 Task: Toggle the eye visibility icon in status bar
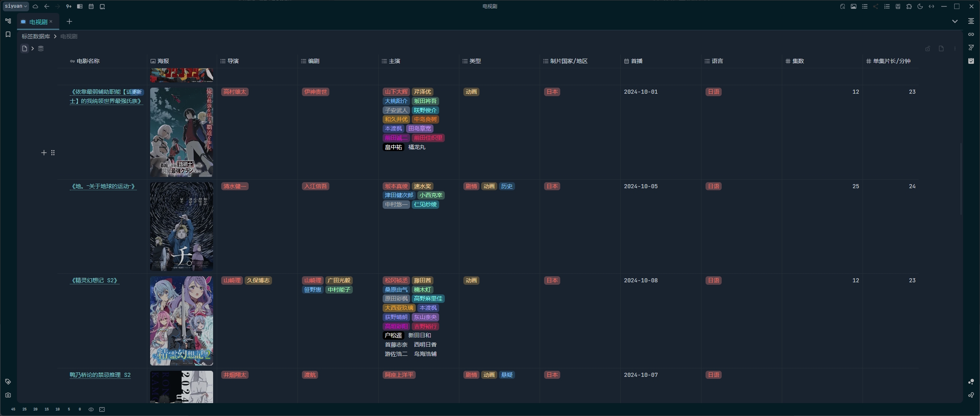91,410
